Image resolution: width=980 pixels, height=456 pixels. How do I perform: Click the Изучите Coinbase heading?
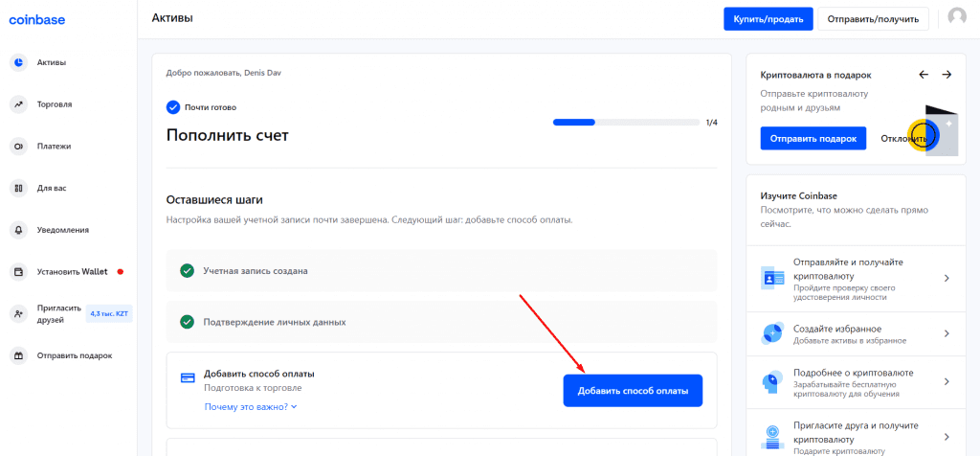click(x=799, y=195)
